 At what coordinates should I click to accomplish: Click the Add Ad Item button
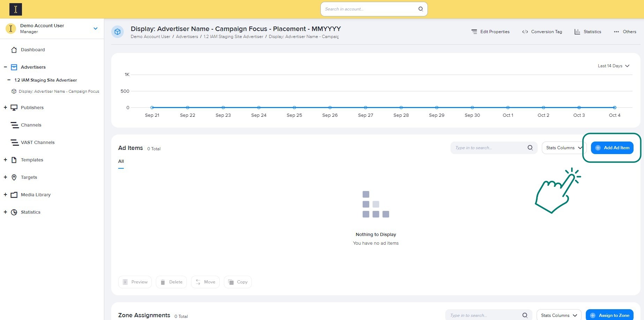612,148
